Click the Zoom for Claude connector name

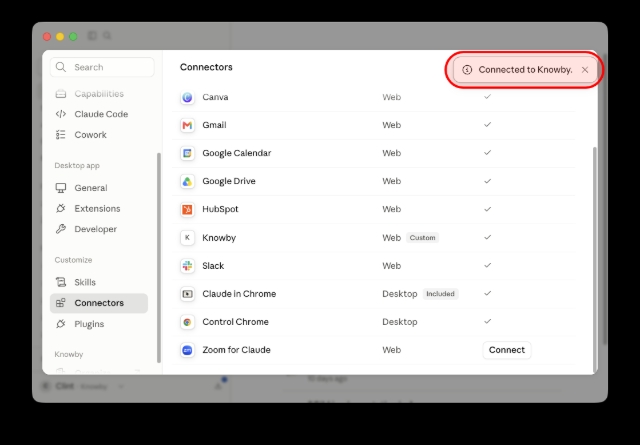pos(236,350)
